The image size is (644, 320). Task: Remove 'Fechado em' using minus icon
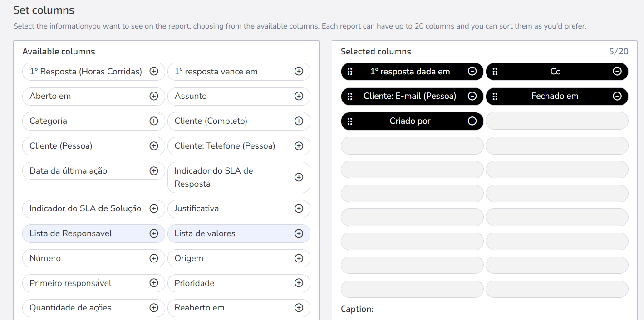(617, 96)
